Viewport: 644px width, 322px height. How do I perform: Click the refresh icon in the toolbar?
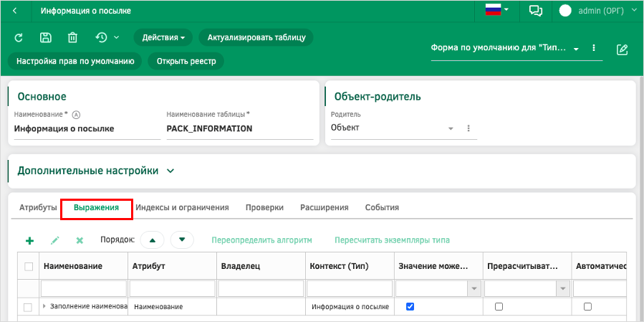coord(19,38)
